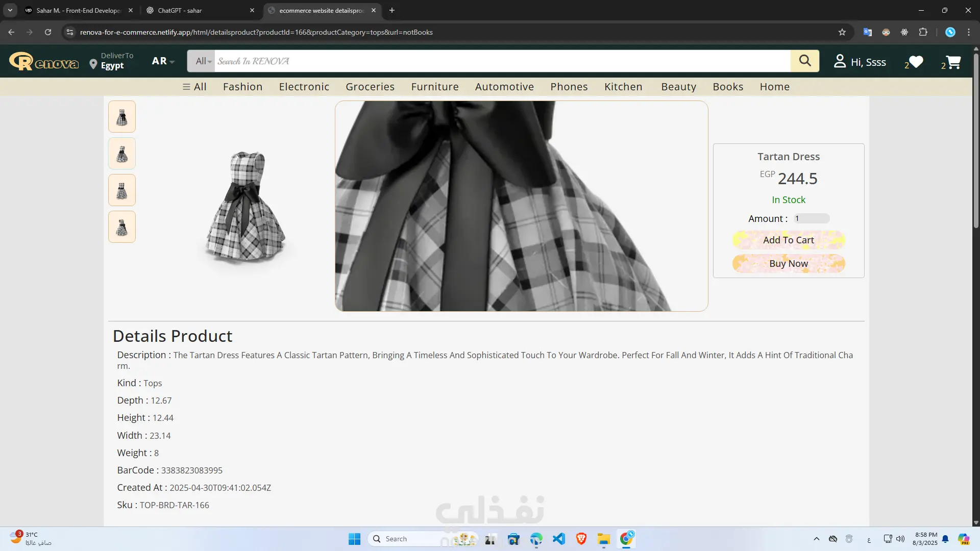Click the Deliver To location pin
The width and height of the screenshot is (980, 551).
93,64
